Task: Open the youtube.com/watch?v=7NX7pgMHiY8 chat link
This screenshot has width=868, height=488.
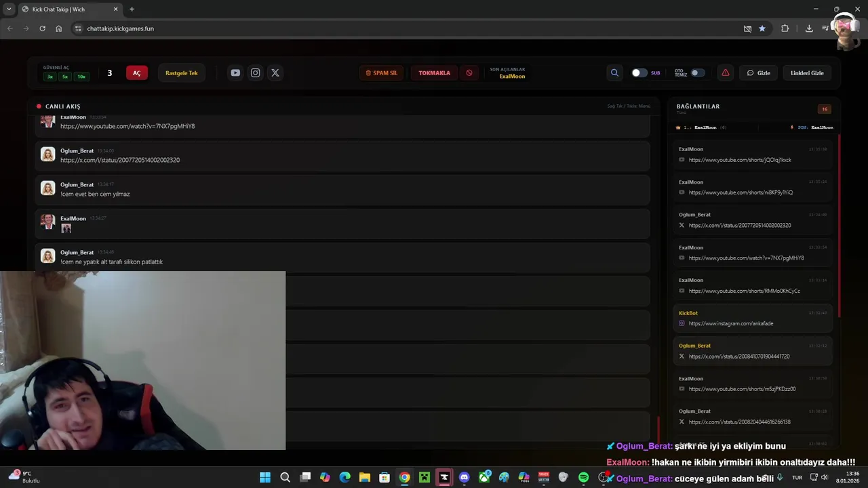Action: click(127, 126)
